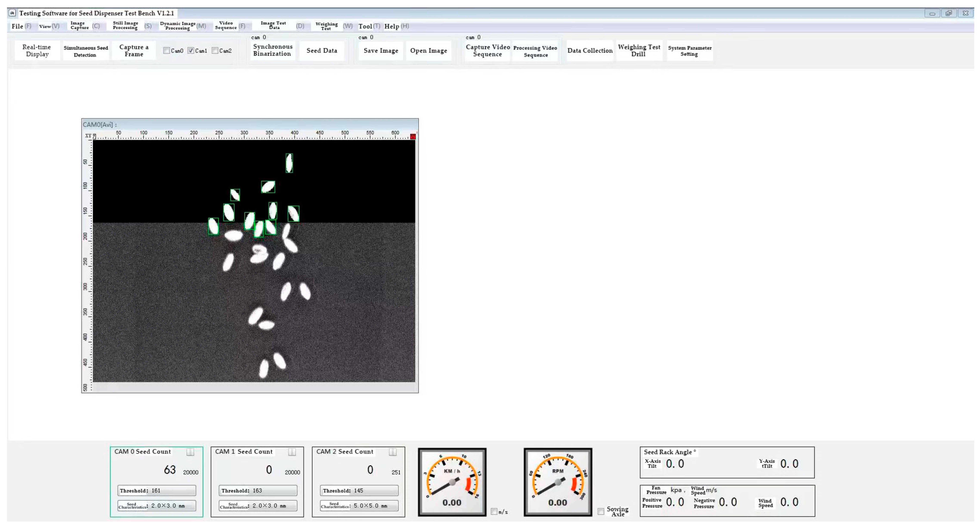
Task: Enable the Cam0 checkbox
Action: tap(167, 51)
